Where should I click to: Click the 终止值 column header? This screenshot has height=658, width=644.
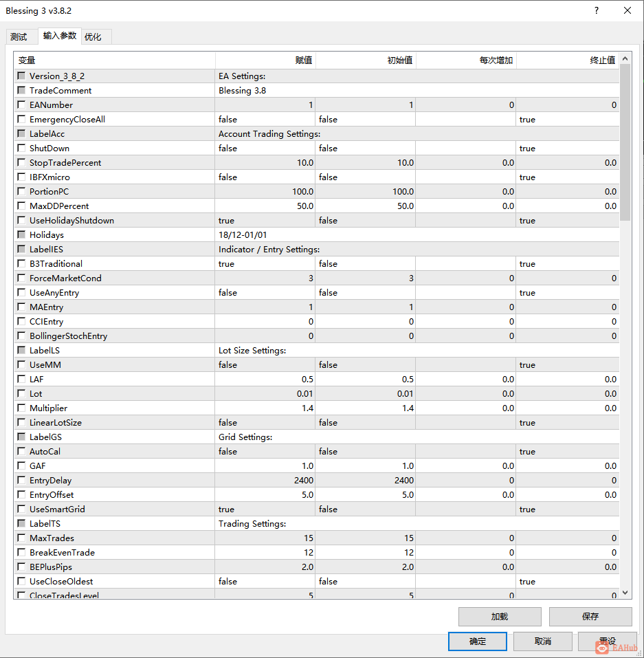[x=568, y=61]
